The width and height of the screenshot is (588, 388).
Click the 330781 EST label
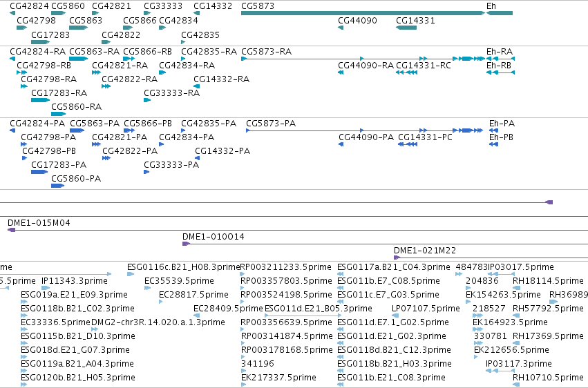490,336
